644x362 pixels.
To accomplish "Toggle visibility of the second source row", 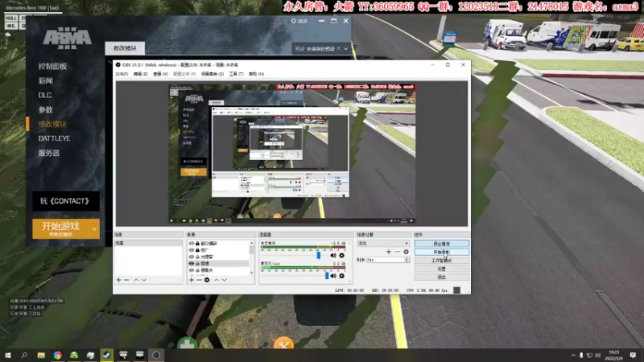I will (x=192, y=250).
